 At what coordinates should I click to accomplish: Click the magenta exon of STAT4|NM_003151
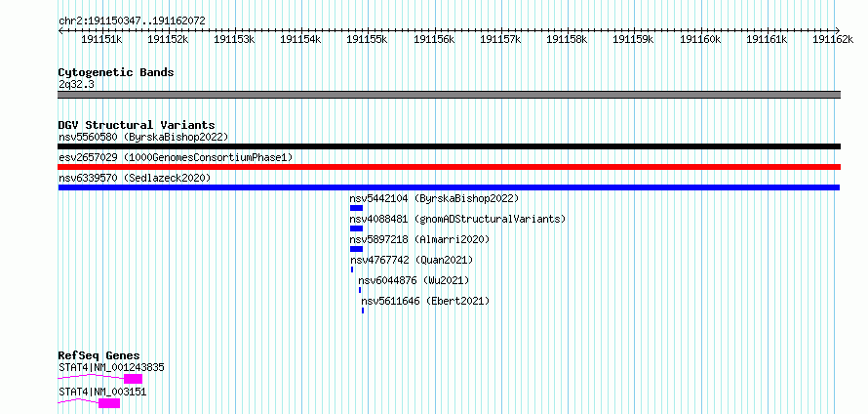pyautogui.click(x=109, y=403)
